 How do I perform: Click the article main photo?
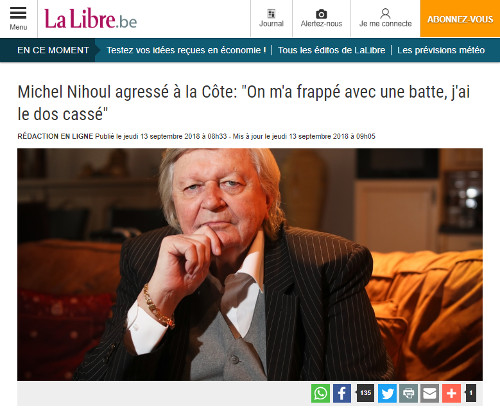pos(250,264)
